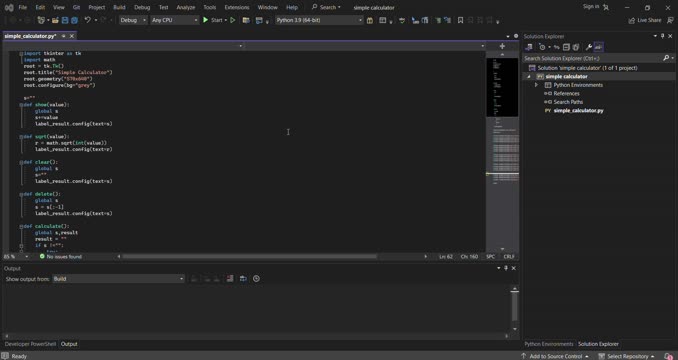Open Properties wrench icon in Solution Explorer

[588, 47]
